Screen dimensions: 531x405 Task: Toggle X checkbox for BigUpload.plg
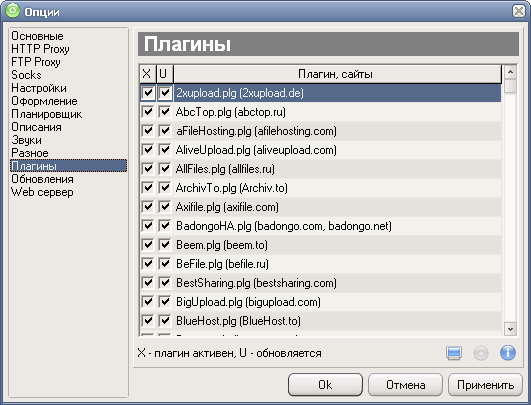tap(148, 301)
